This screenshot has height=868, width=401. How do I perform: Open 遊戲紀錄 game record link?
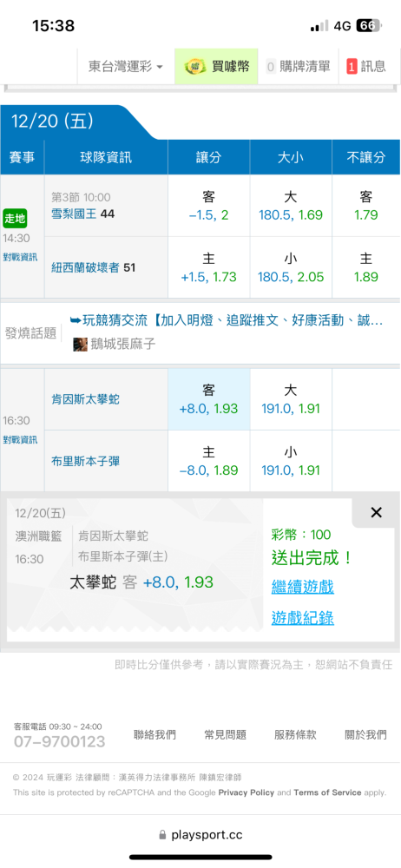[x=302, y=618]
